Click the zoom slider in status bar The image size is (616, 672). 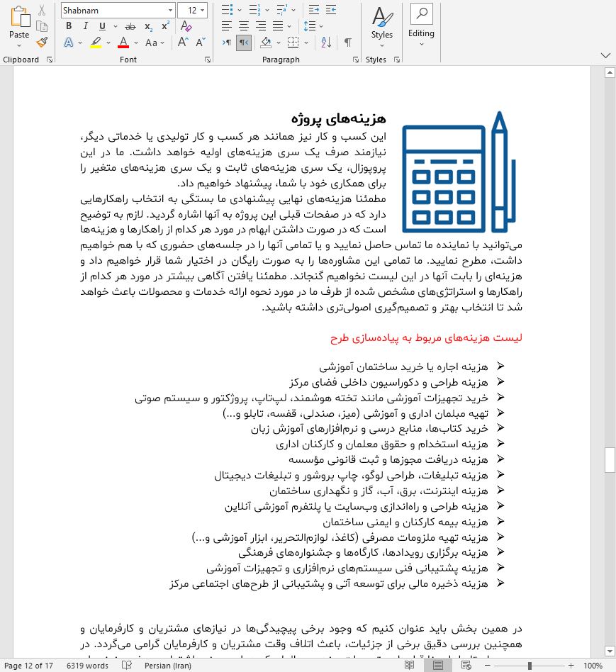coord(530,666)
